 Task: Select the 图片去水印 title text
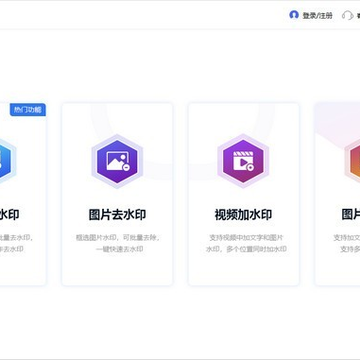pyautogui.click(x=117, y=215)
